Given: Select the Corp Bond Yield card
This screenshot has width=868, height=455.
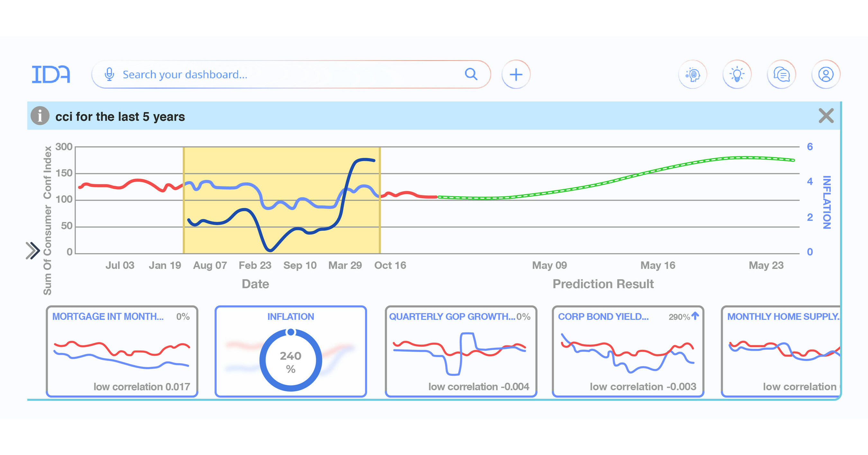Looking at the screenshot, I should tap(628, 351).
